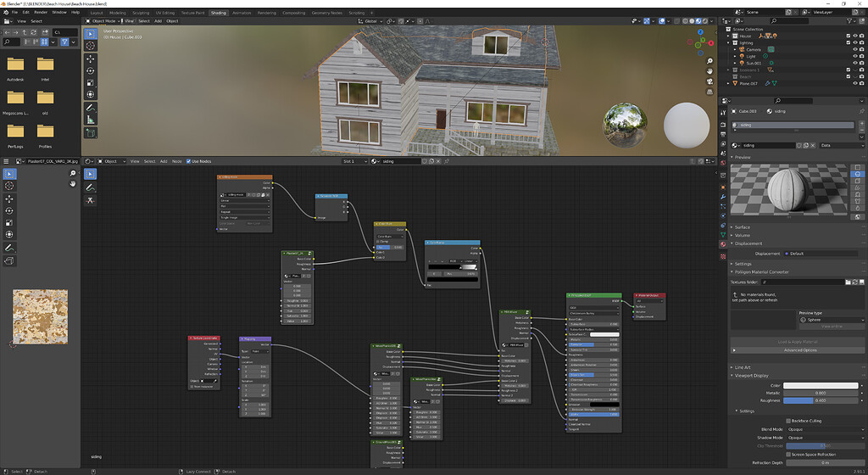Select the Annotate tool in node editor toolbar
Viewport: 868px width, 475px height.
pos(90,187)
